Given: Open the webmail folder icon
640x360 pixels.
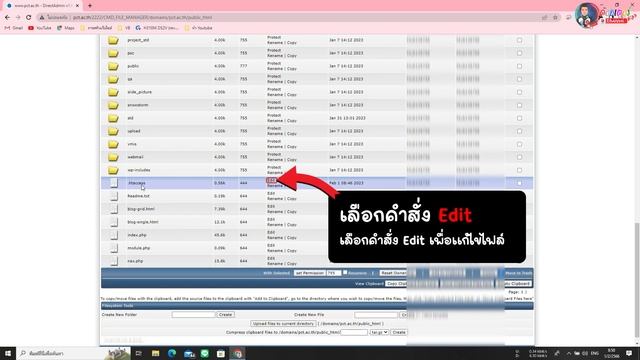Looking at the screenshot, I should pos(113,157).
